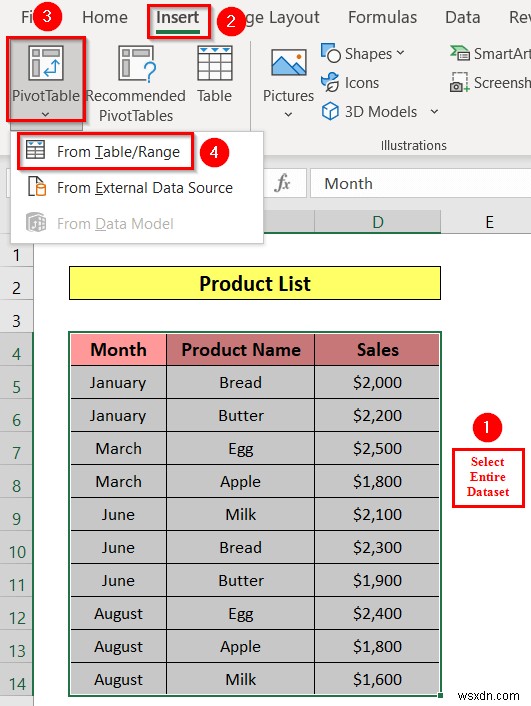Select the yellow Product List title cell

[x=255, y=283]
